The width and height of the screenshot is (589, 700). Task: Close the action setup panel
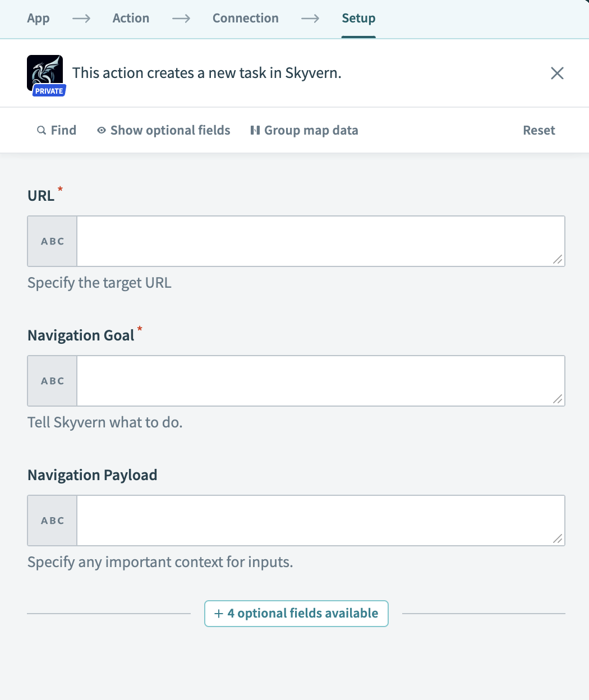(x=557, y=73)
